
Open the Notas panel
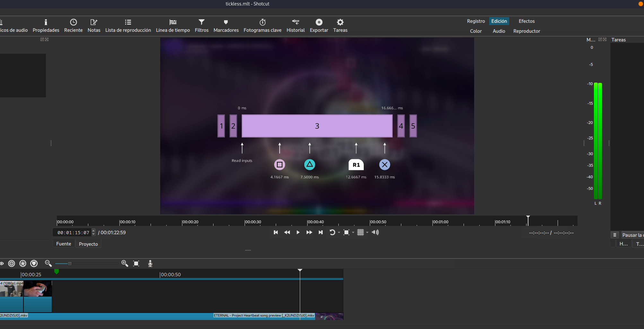[x=94, y=26]
